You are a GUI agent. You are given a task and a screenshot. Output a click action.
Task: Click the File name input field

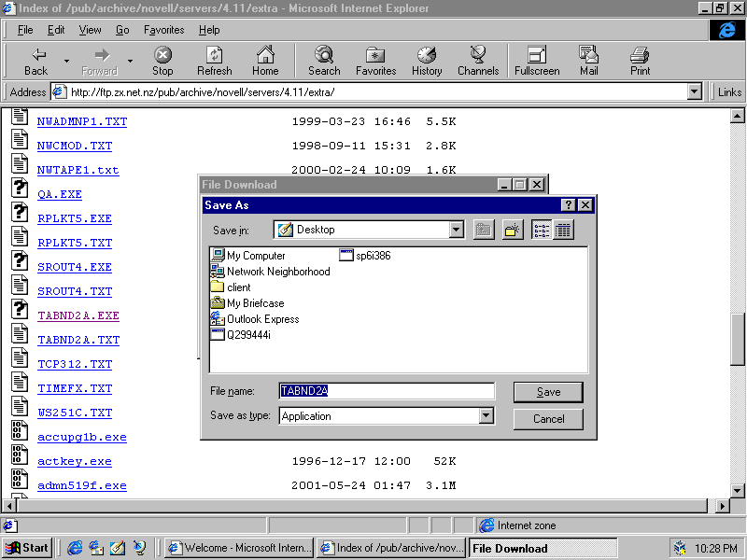[387, 391]
